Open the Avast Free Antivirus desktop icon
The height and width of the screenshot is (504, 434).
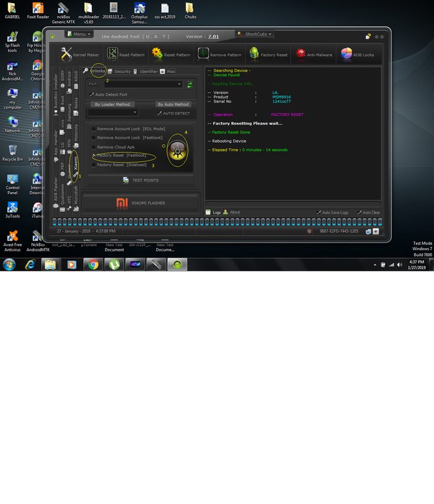tap(13, 241)
